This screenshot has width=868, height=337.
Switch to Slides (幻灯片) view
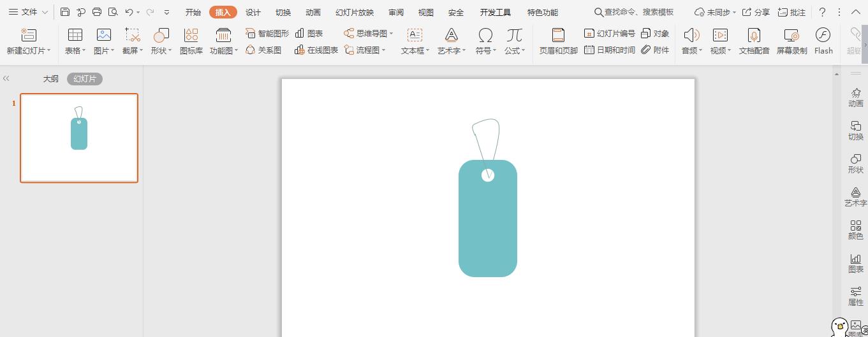pos(85,79)
